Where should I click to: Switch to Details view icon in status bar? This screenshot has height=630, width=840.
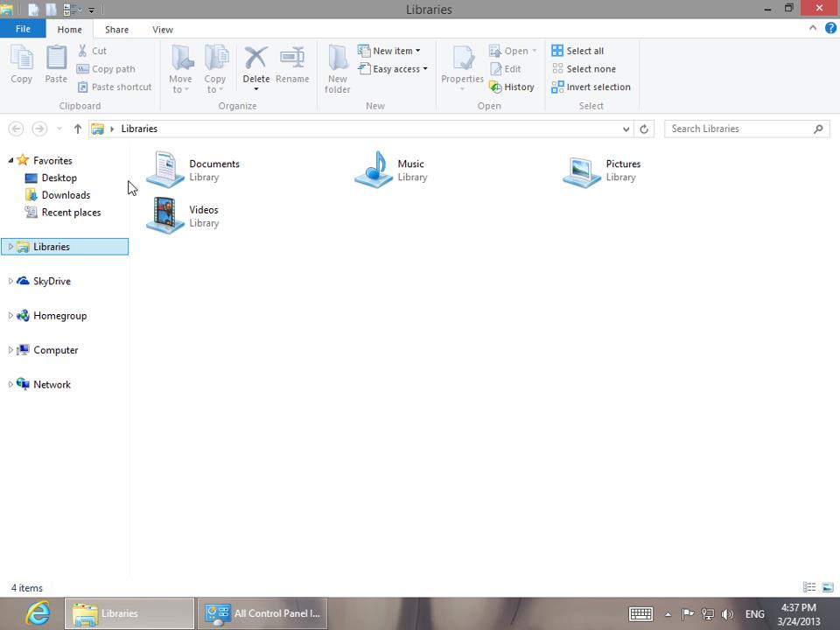[808, 588]
